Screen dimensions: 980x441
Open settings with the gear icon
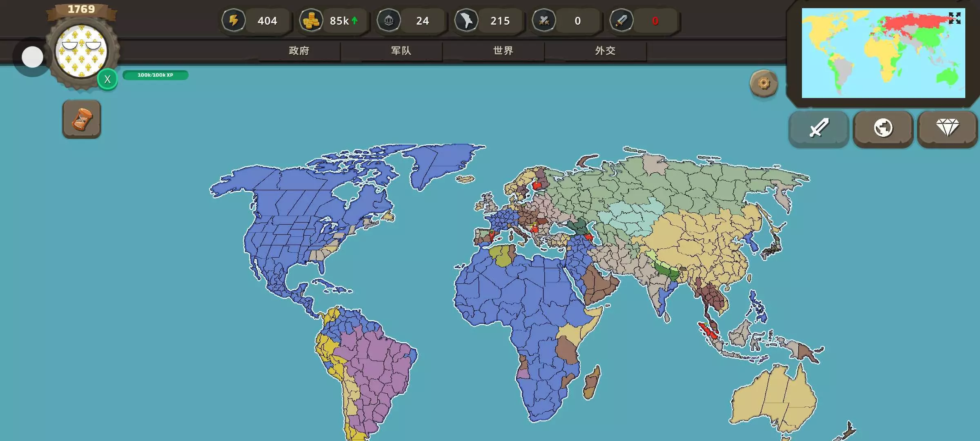tap(764, 83)
